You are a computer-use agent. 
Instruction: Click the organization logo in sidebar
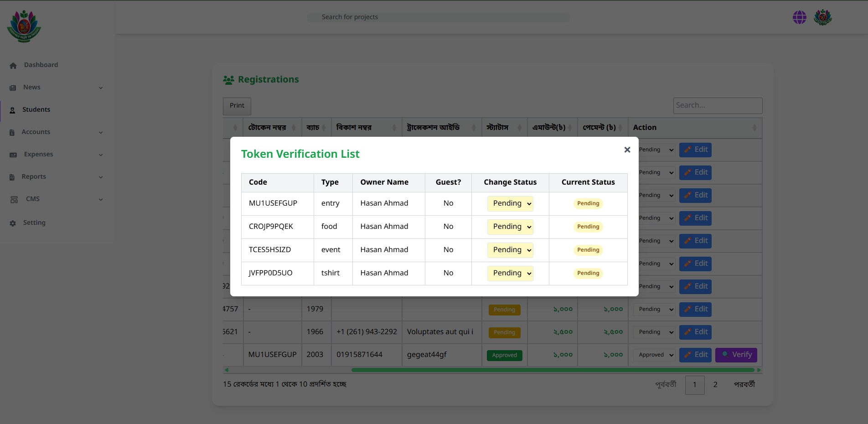click(x=24, y=26)
